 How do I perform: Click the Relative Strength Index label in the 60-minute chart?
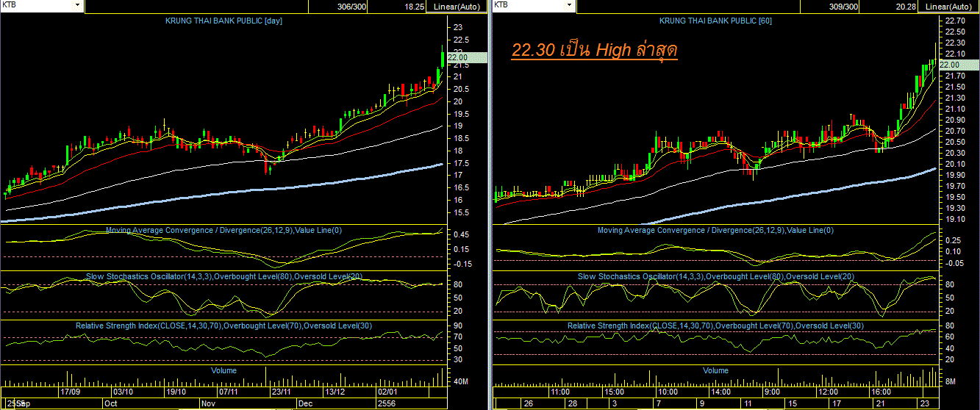point(715,325)
